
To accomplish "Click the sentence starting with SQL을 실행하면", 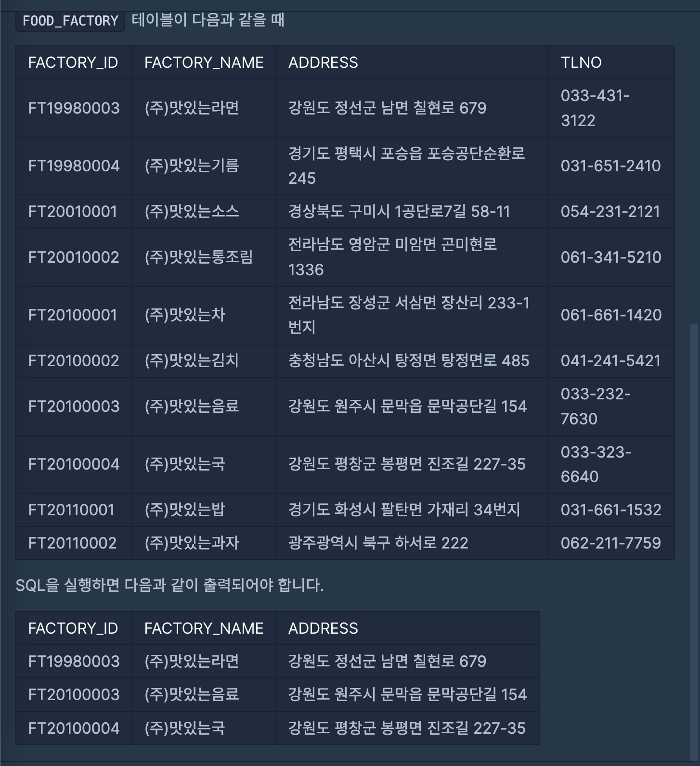I will pos(169,585).
